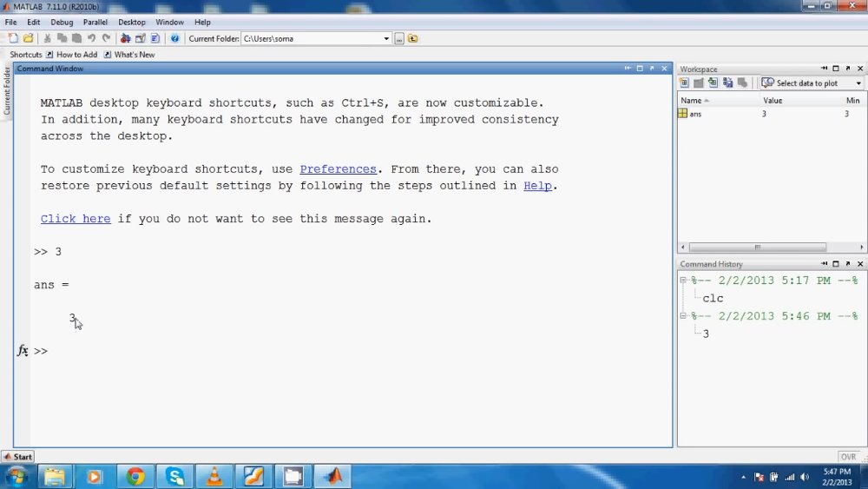The height and width of the screenshot is (489, 868).
Task: Open Chrome from the taskbar
Action: [135, 476]
